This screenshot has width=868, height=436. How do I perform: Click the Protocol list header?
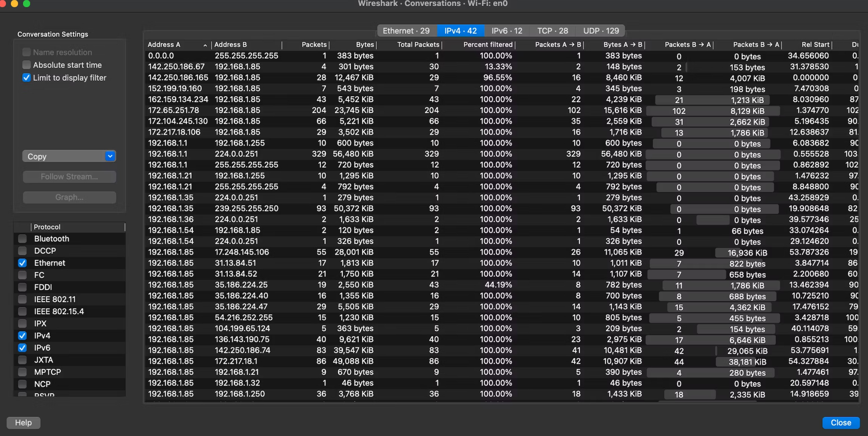click(78, 227)
